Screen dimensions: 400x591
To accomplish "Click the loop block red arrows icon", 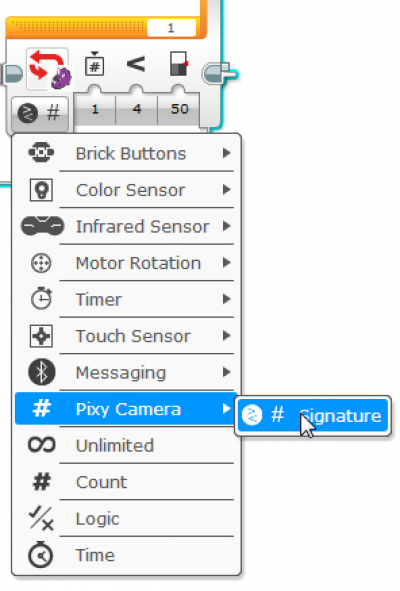I will pyautogui.click(x=48, y=69).
